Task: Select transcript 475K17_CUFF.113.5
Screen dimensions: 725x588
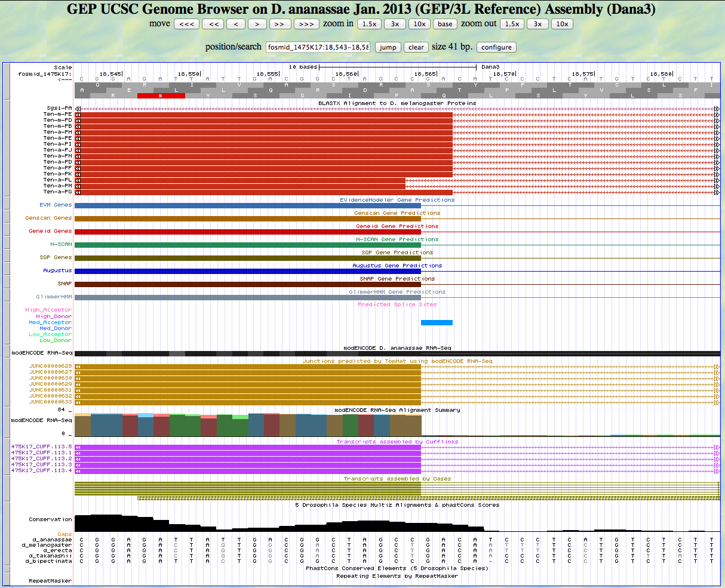Action: click(41, 447)
